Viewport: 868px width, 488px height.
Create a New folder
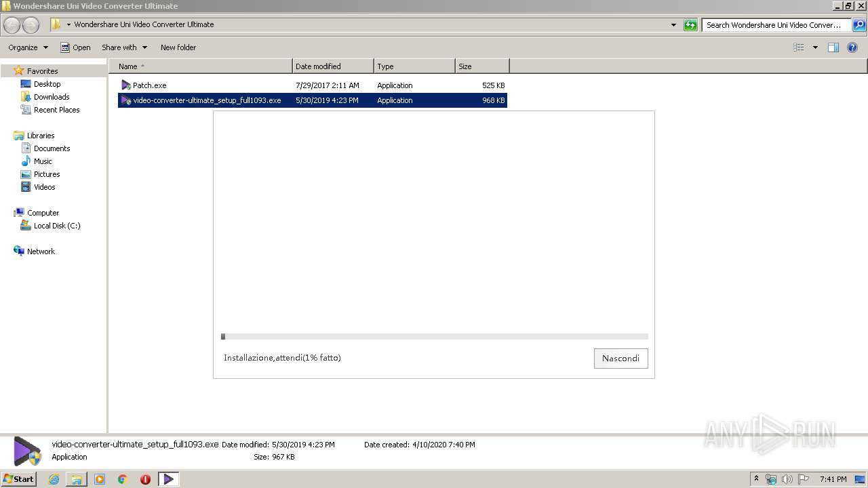point(178,47)
